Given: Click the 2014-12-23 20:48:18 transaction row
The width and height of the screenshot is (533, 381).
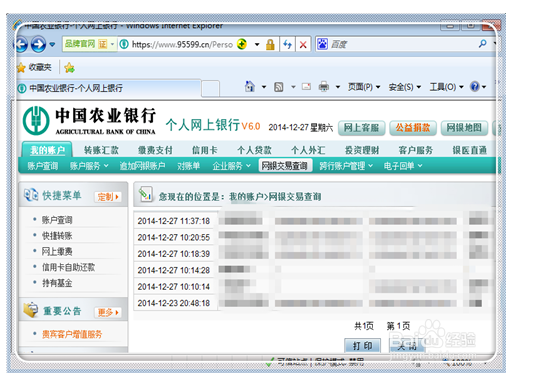Looking at the screenshot, I should (x=314, y=303).
